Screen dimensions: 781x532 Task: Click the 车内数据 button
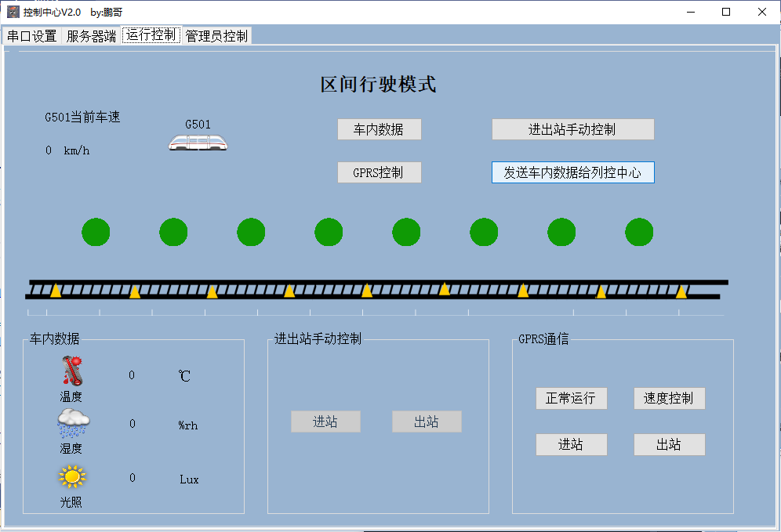(x=379, y=129)
